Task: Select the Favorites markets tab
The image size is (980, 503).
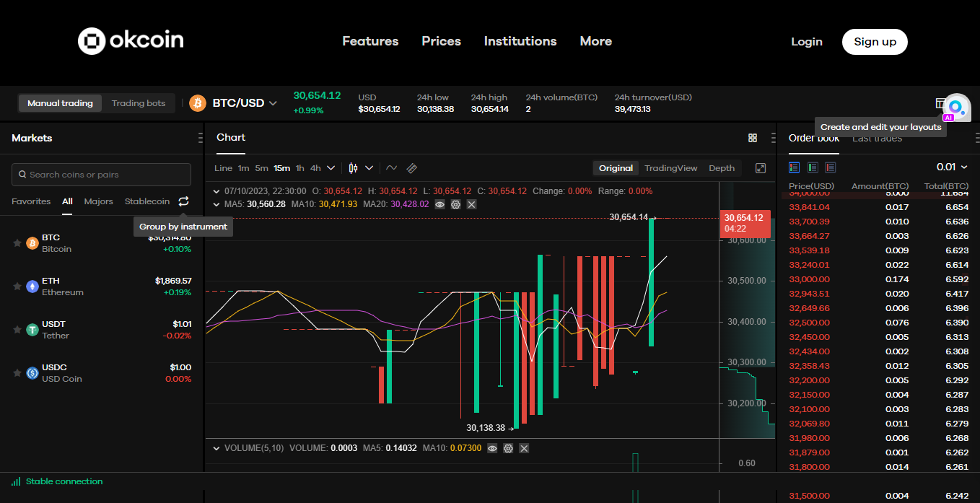Action: 31,201
